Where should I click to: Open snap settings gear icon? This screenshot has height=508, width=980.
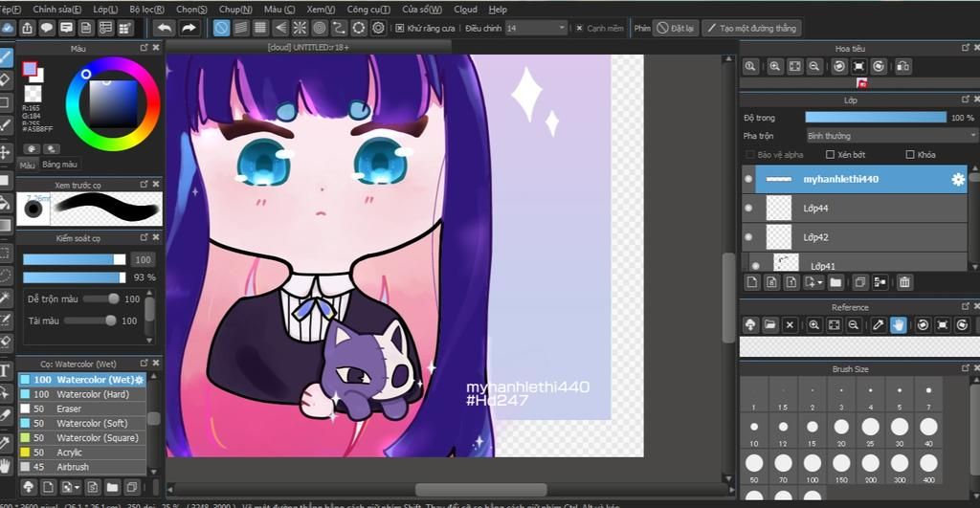click(x=378, y=28)
